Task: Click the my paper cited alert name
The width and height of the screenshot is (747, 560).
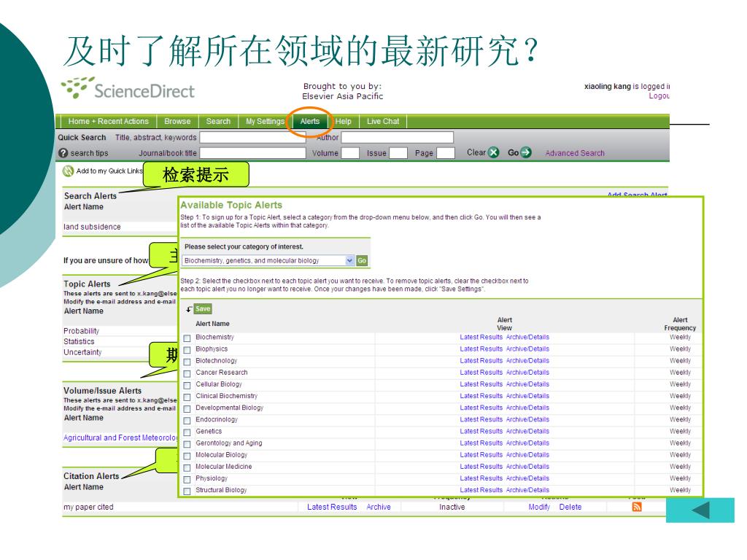Action: [88, 507]
